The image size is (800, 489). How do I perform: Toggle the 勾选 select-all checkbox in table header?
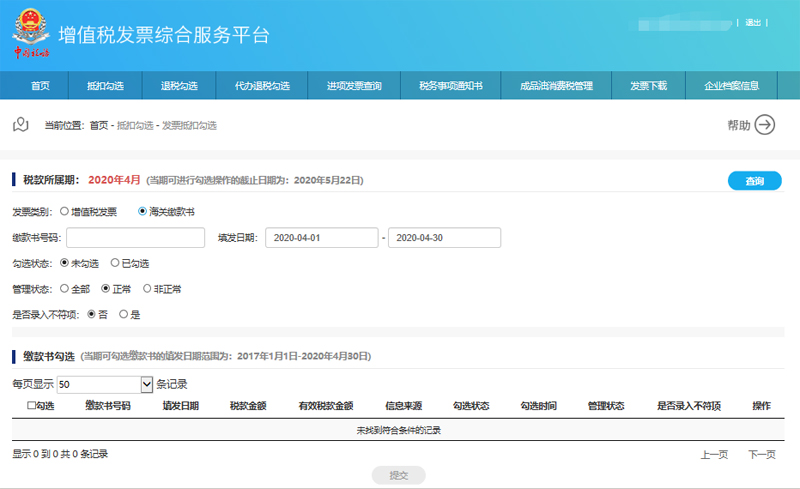coord(31,406)
